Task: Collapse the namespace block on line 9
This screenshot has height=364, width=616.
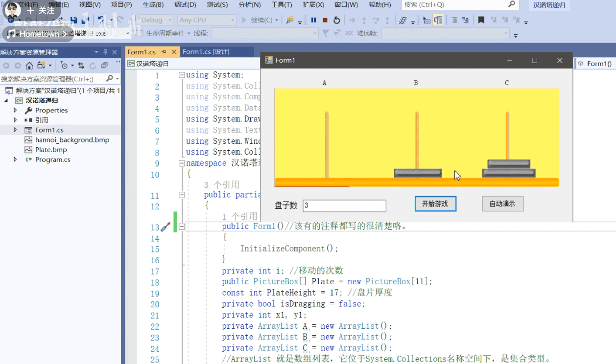Action: [182, 163]
